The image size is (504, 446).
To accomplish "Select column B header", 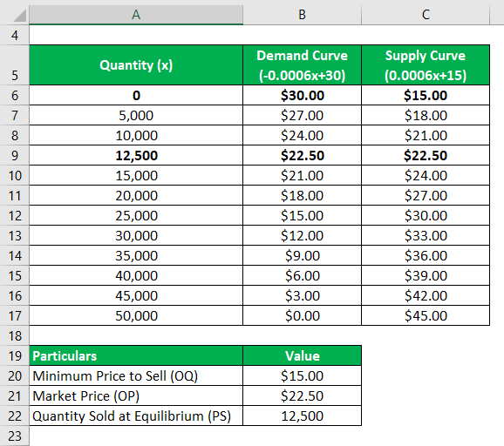I will [303, 15].
